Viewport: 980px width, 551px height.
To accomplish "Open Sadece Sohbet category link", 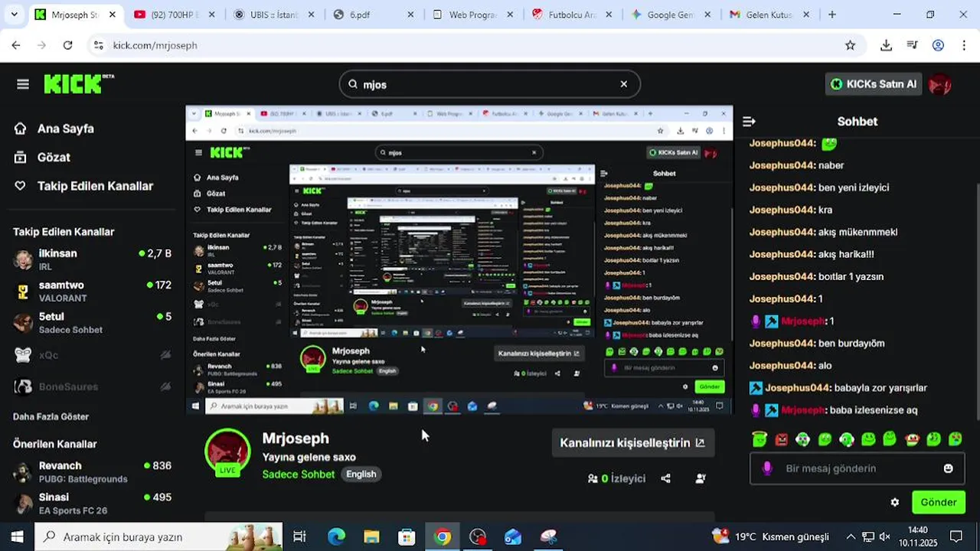I will tap(299, 474).
